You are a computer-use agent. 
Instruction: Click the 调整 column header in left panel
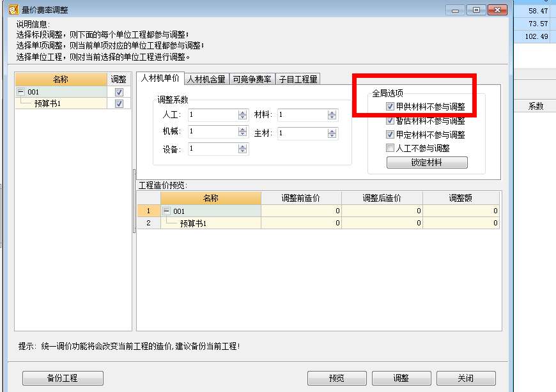(x=119, y=79)
